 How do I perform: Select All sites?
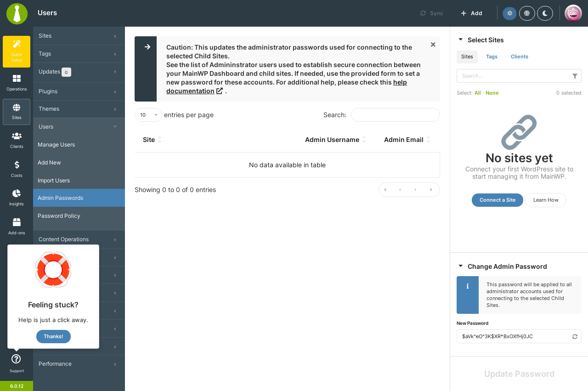coord(478,93)
